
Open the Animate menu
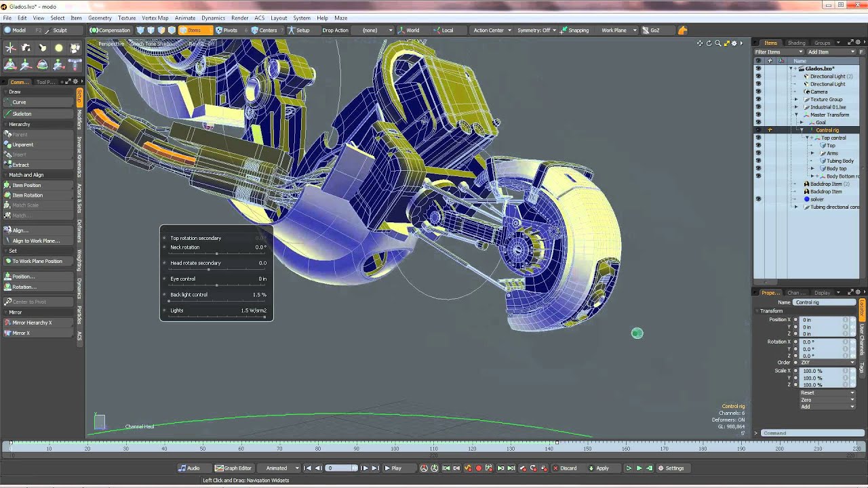[184, 18]
